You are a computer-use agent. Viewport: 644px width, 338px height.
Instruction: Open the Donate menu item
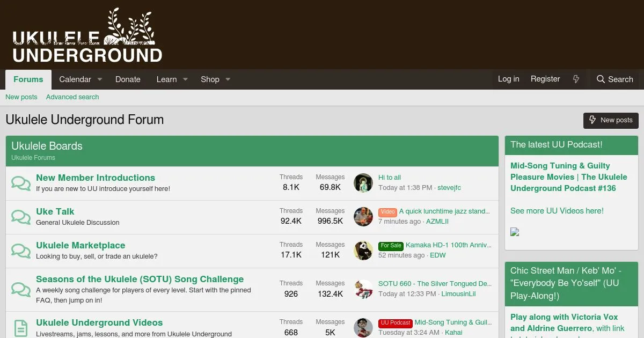(128, 79)
